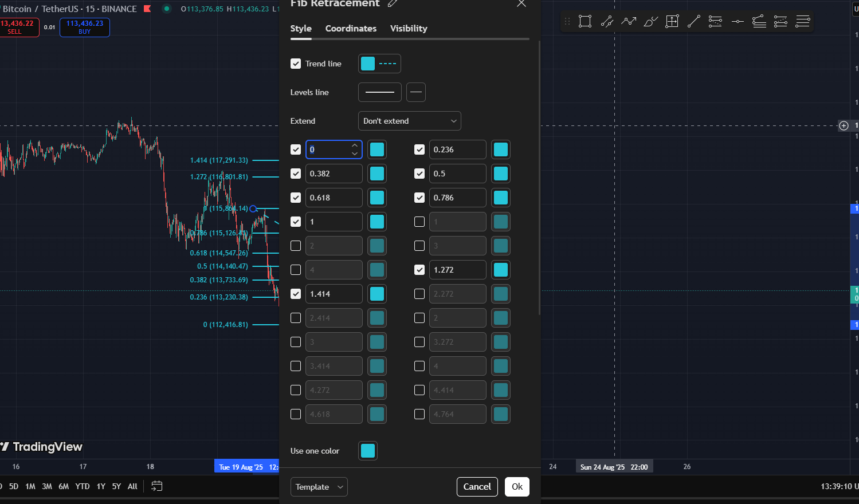The width and height of the screenshot is (859, 504).
Task: Select the Date and Price Range tool
Action: (672, 22)
